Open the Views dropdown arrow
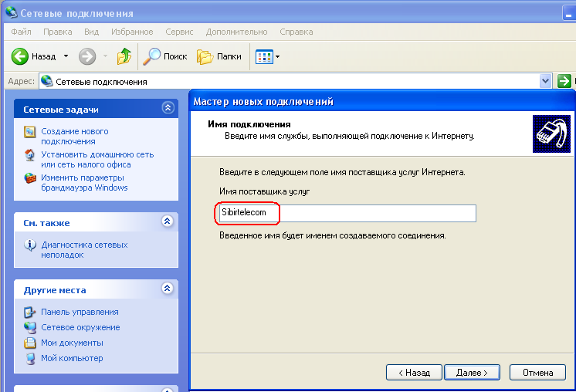The width and height of the screenshot is (576, 392). [278, 56]
